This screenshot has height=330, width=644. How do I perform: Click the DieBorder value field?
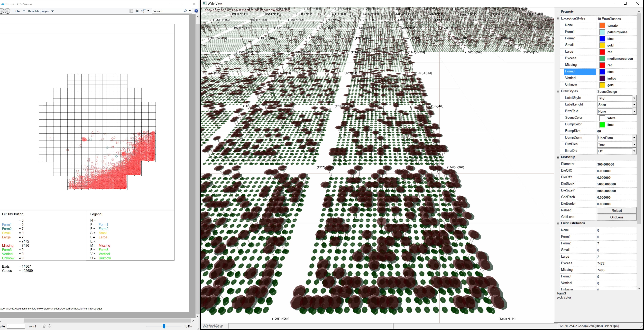click(617, 204)
